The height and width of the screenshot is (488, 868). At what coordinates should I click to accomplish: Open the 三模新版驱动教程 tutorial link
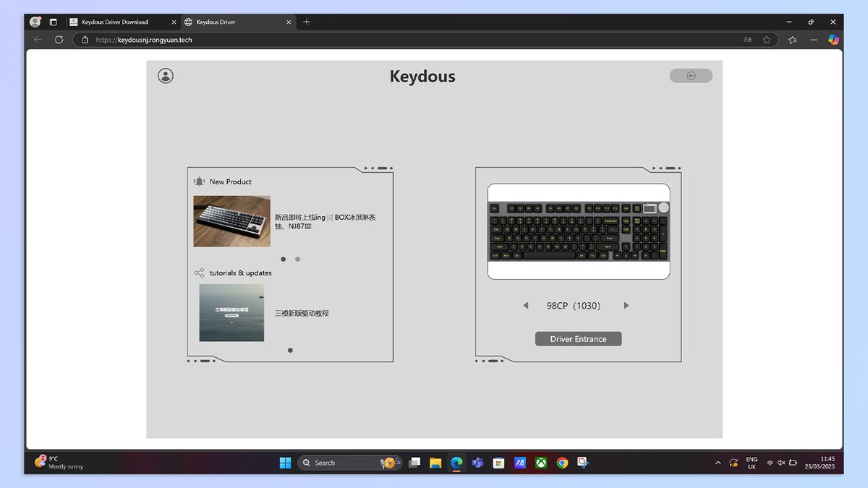[x=301, y=313]
